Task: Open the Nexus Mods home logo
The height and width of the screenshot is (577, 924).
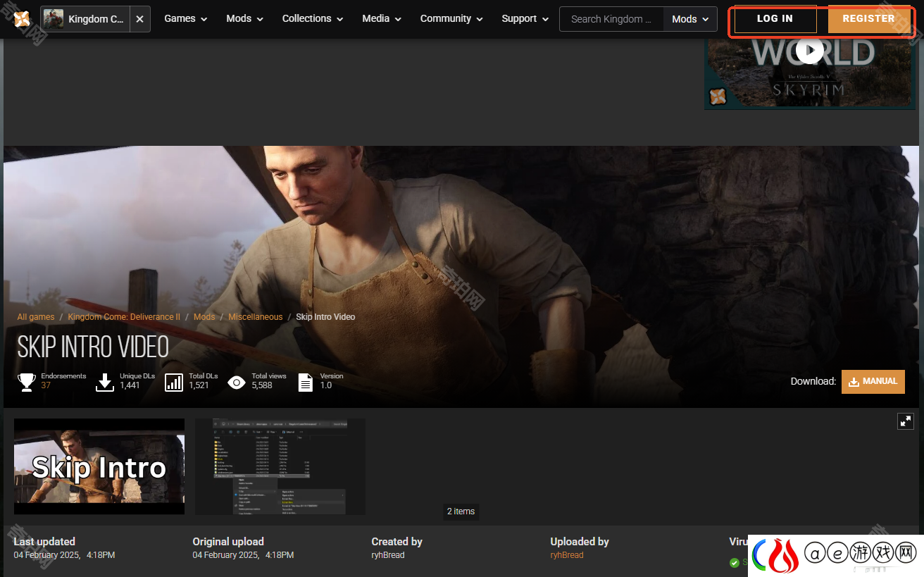Action: (23, 19)
